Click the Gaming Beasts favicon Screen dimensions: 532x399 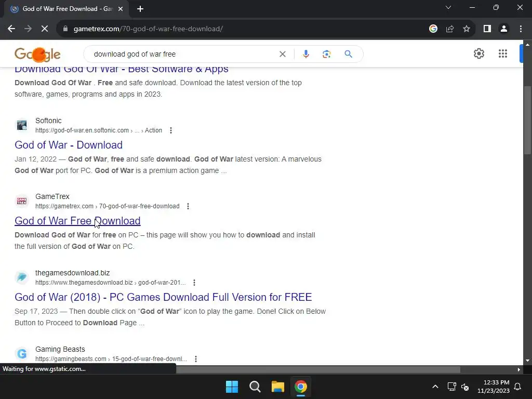(22, 354)
